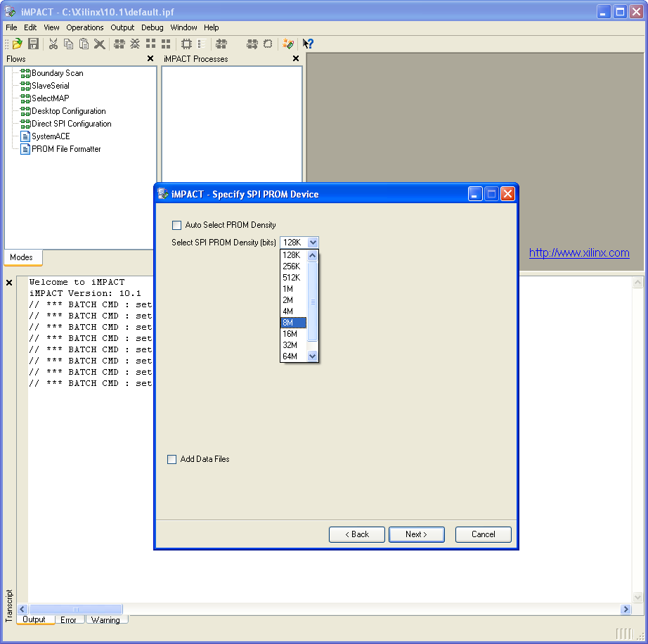Open the www.xilinx.com link
This screenshot has height=644, width=648.
579,253
